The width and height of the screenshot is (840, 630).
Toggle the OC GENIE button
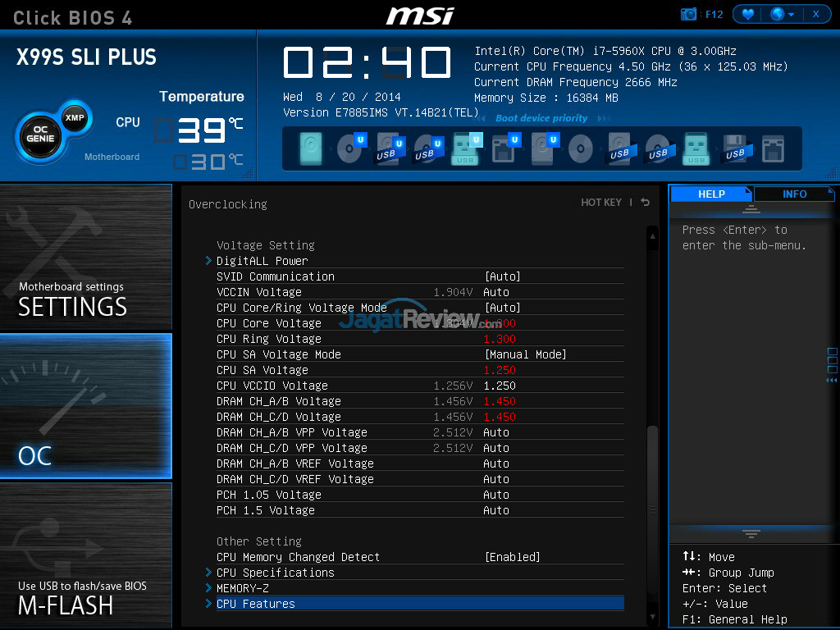click(41, 138)
